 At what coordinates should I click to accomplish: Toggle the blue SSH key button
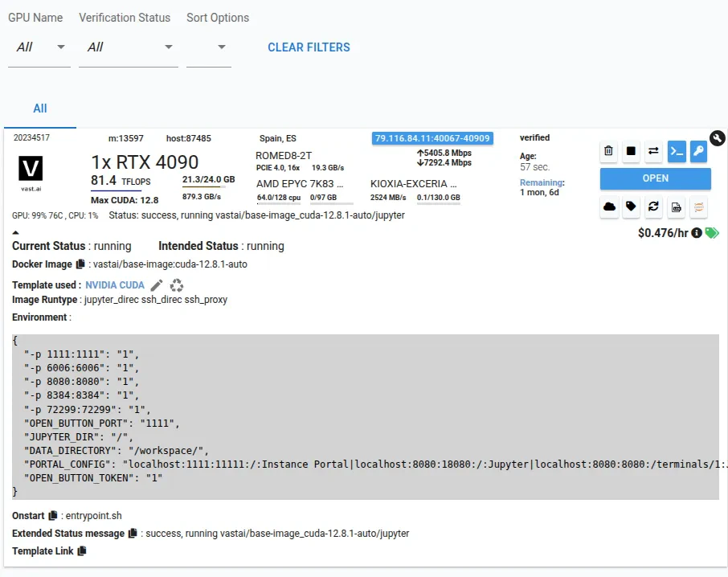(x=698, y=151)
